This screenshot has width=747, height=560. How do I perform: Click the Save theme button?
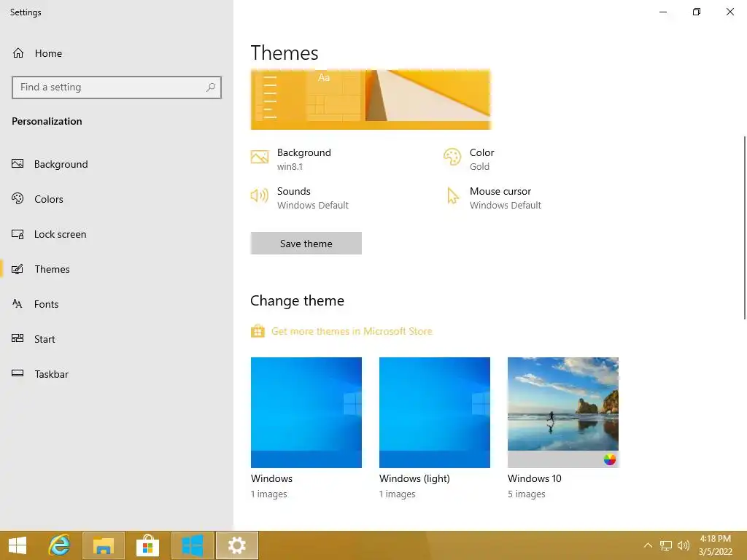coord(306,244)
